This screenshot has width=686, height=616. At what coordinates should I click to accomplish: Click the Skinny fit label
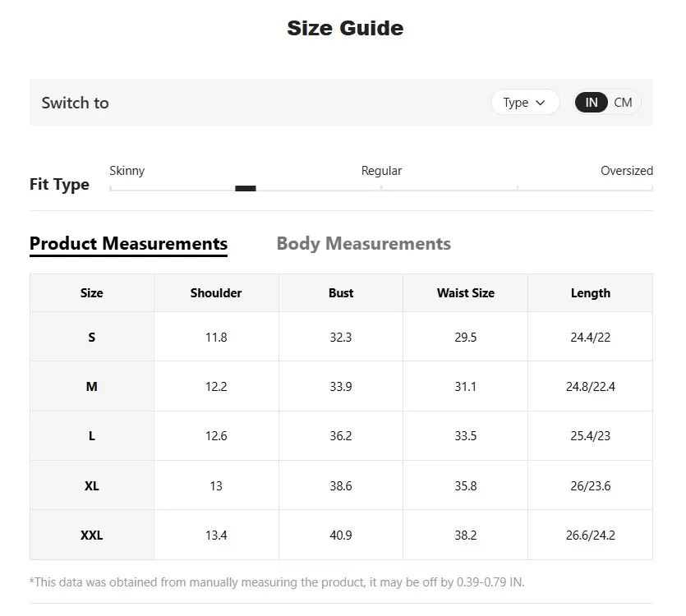pyautogui.click(x=127, y=171)
